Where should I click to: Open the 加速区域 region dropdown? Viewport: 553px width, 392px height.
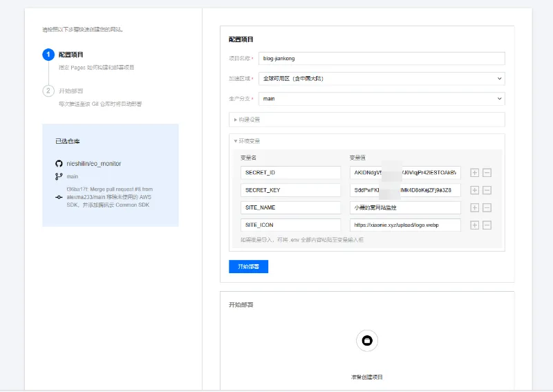tap(382, 79)
